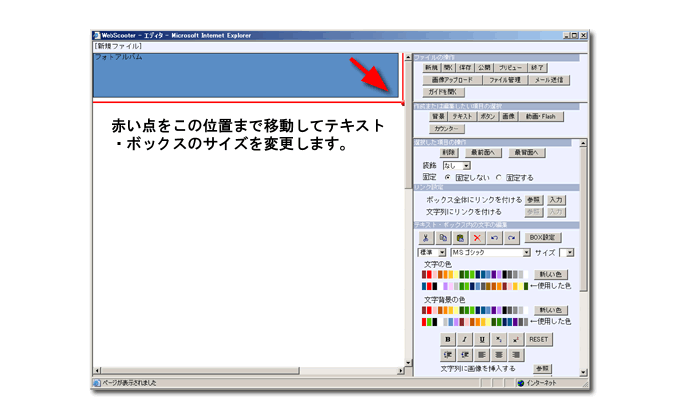Click the 公開 button
Image resolution: width=680 pixels, height=420 pixels.
(x=484, y=68)
